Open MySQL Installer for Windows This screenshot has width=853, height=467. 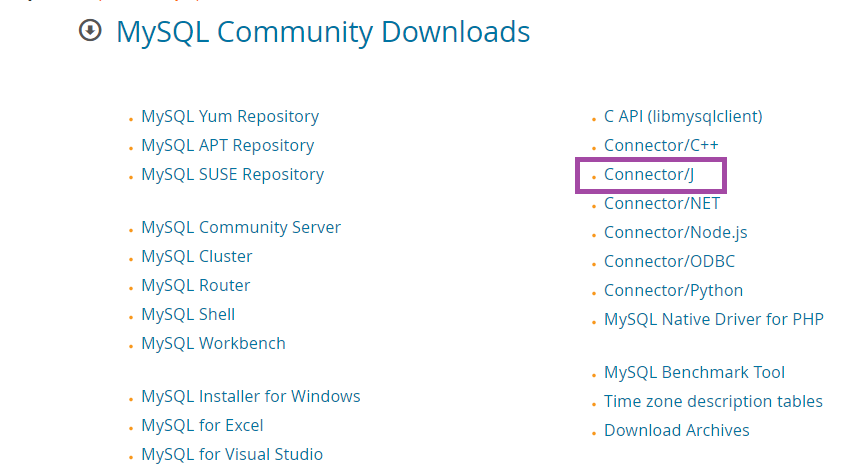(x=250, y=397)
